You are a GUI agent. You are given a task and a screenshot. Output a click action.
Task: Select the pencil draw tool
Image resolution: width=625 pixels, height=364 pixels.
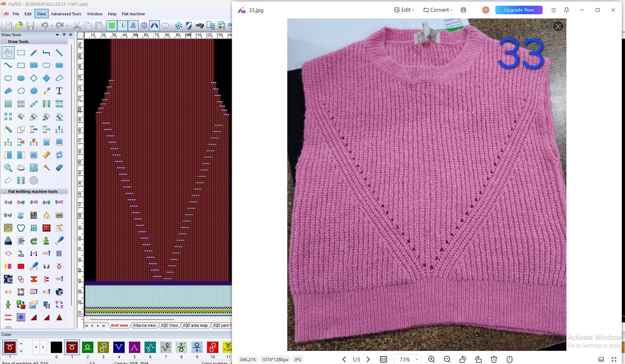(34, 53)
